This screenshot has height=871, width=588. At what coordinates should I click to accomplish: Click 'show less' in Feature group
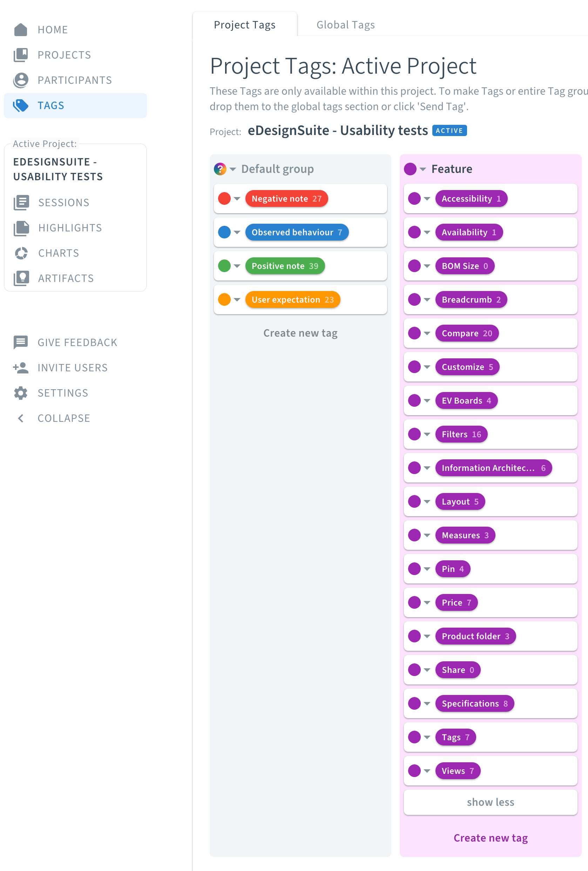click(490, 802)
